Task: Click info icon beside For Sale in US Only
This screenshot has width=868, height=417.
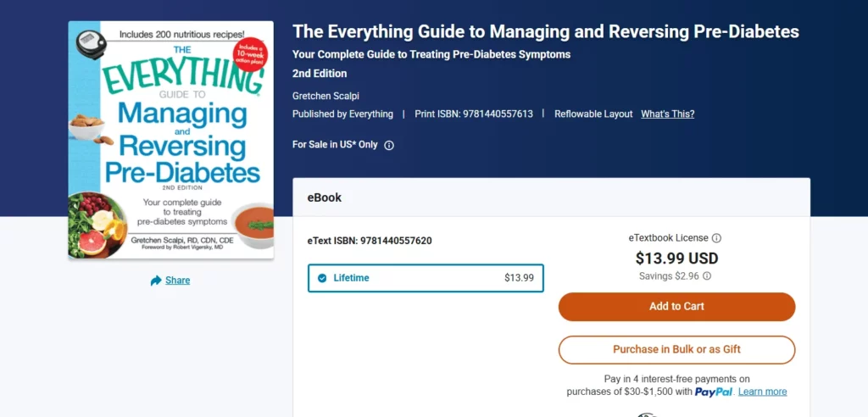Action: tap(389, 145)
